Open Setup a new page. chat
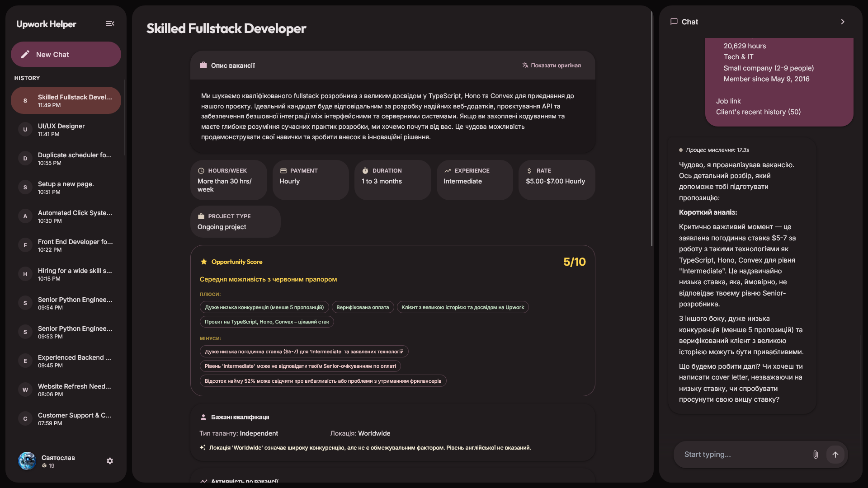The height and width of the screenshot is (488, 868). click(x=66, y=187)
